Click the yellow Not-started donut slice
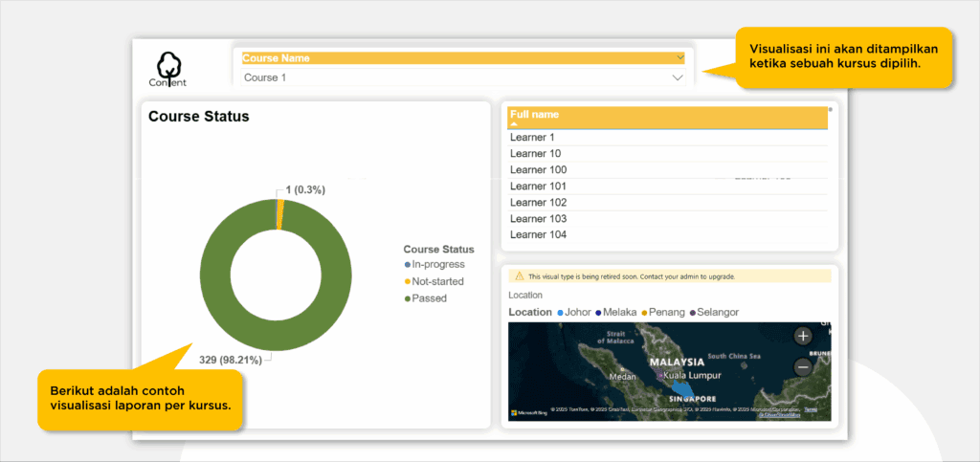The image size is (980, 462). tap(280, 214)
